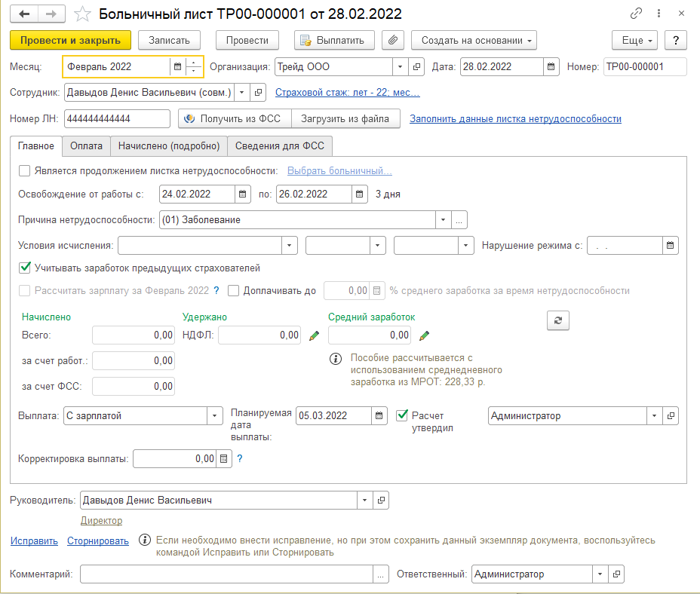Viewport: 700px width, 594px height.
Task: Click the Выплатить button
Action: pos(334,40)
